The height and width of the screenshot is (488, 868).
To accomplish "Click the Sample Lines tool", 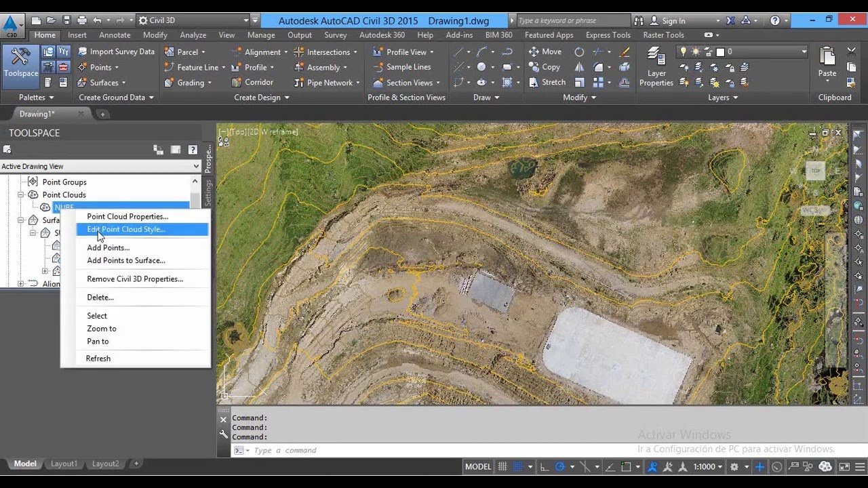I will pos(401,67).
